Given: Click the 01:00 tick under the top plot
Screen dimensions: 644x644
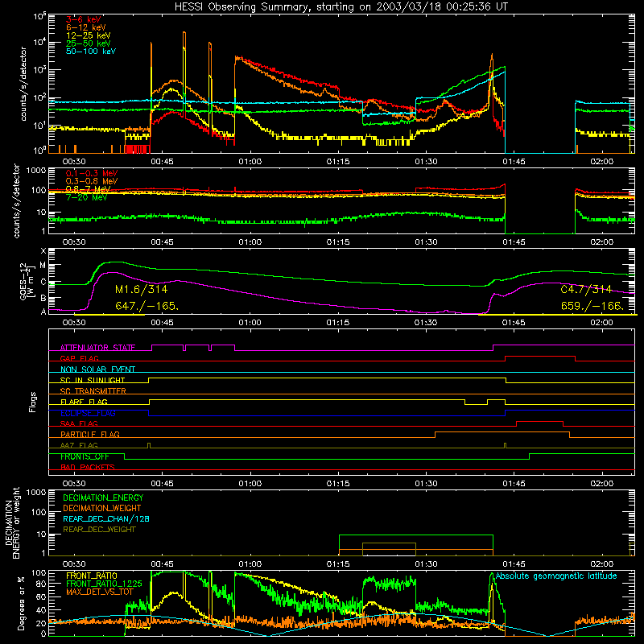Looking at the screenshot, I should pos(250,162).
